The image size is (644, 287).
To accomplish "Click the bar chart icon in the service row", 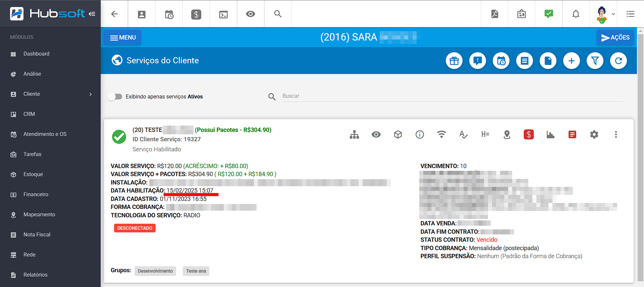I will point(550,135).
